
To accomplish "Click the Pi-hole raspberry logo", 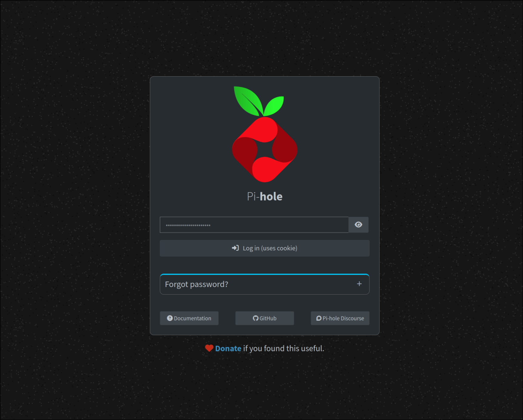I will pos(265,134).
